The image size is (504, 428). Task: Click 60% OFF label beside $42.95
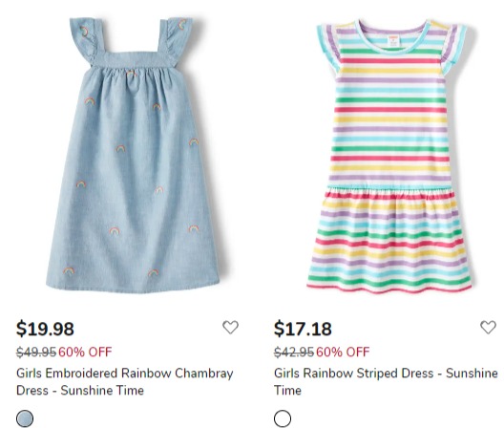343,352
